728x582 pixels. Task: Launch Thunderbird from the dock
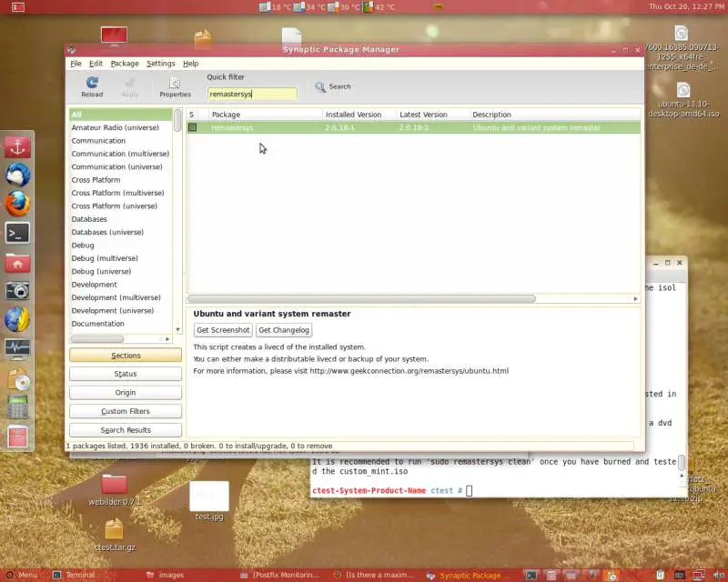17,175
